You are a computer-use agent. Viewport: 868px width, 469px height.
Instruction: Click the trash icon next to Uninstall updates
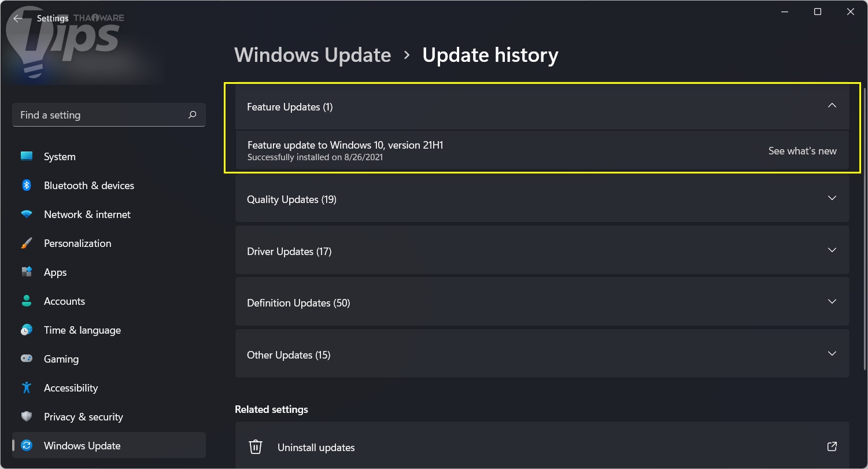click(256, 446)
